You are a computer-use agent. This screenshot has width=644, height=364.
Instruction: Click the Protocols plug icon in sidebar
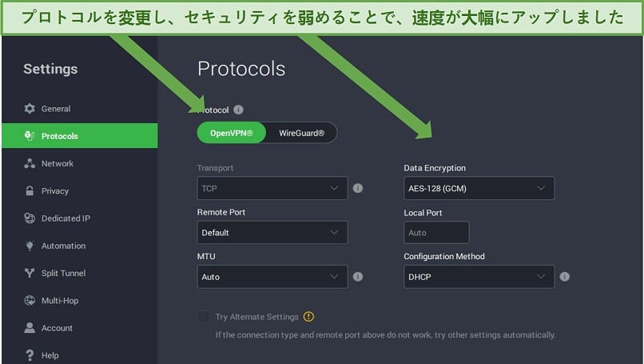tap(29, 136)
